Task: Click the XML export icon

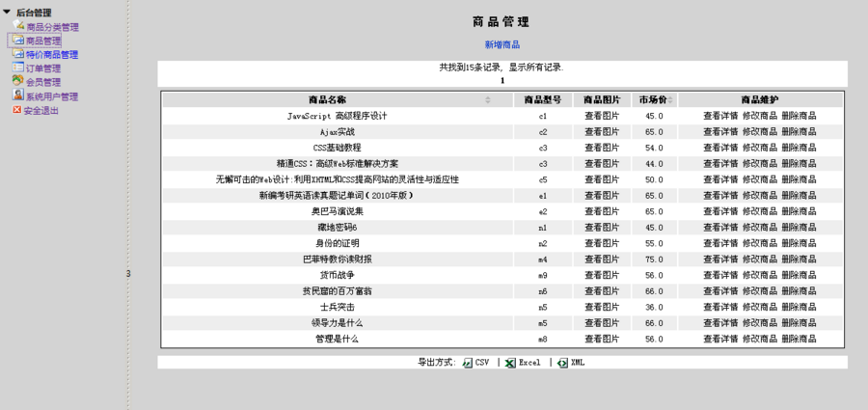Action: pos(563,363)
